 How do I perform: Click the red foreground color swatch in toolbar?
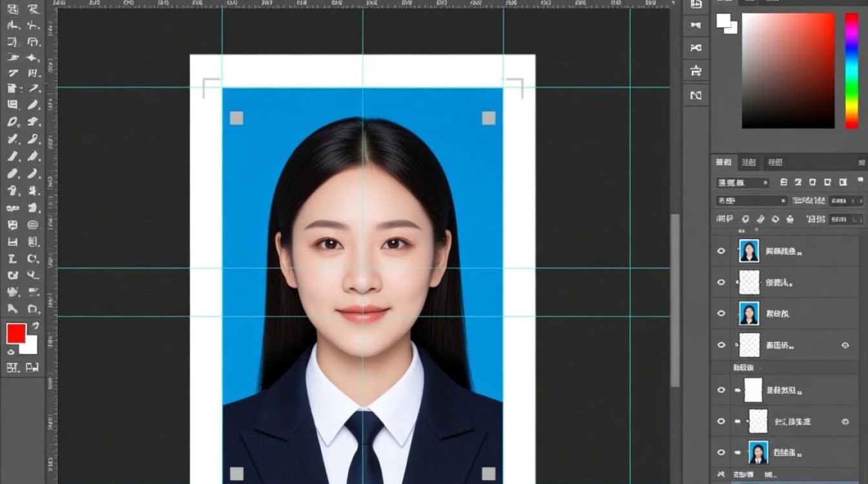(x=16, y=334)
